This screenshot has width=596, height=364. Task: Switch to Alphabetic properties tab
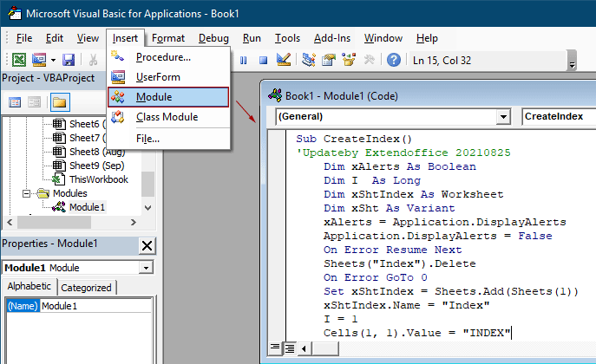(x=29, y=286)
